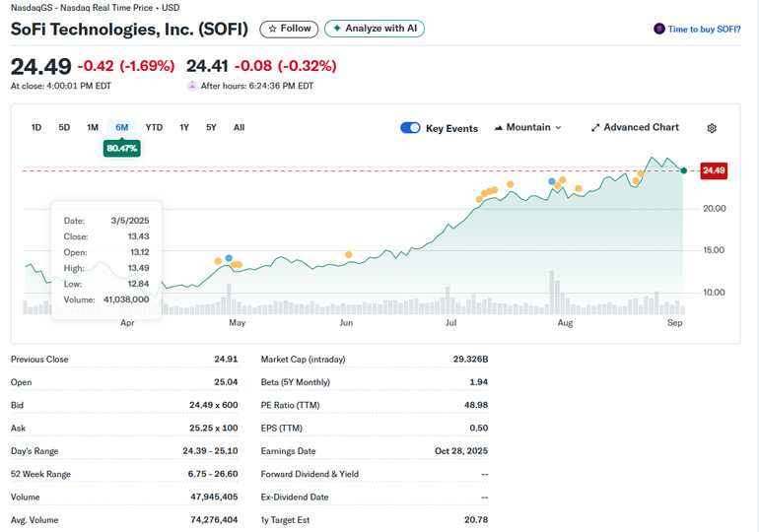The height and width of the screenshot is (532, 759).
Task: Click the mountain chart type icon
Action: 499,128
